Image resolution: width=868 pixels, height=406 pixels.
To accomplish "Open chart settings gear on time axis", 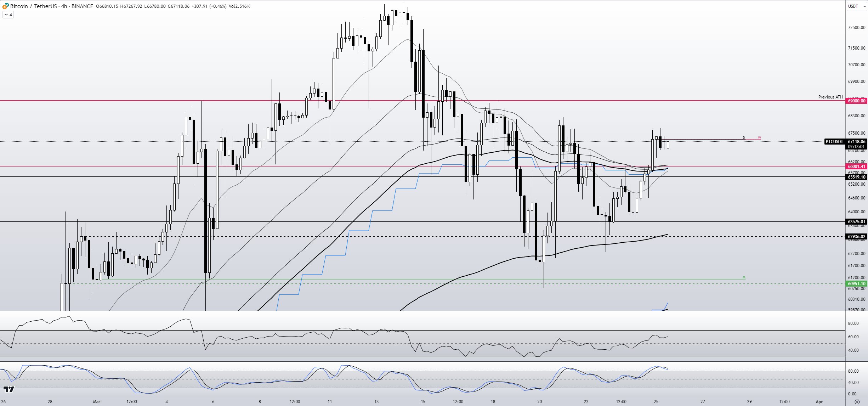I will click(x=857, y=402).
